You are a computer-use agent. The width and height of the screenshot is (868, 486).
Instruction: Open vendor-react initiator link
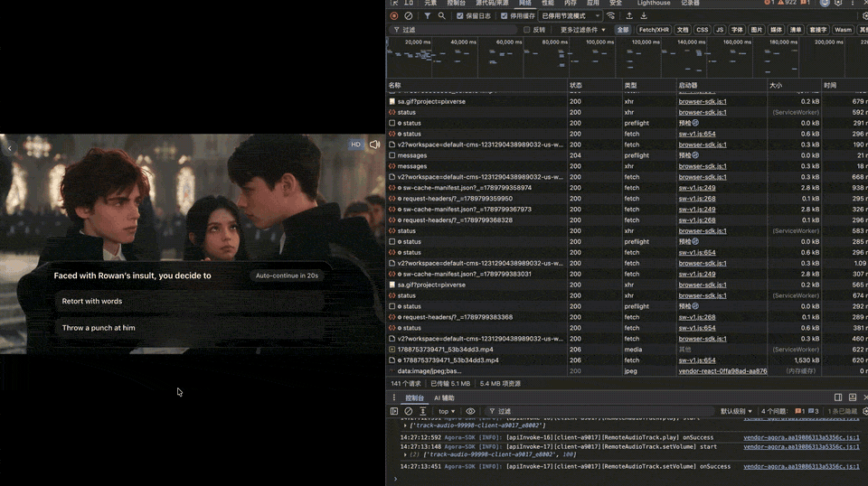722,371
